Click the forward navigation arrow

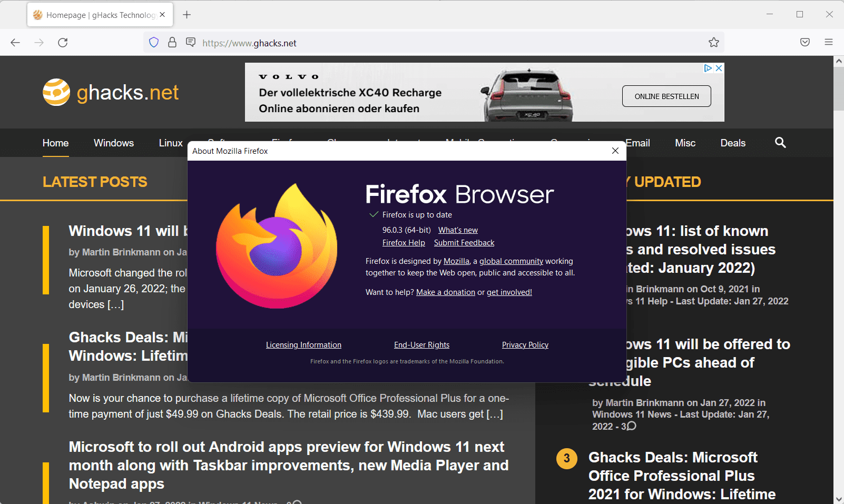pyautogui.click(x=39, y=43)
